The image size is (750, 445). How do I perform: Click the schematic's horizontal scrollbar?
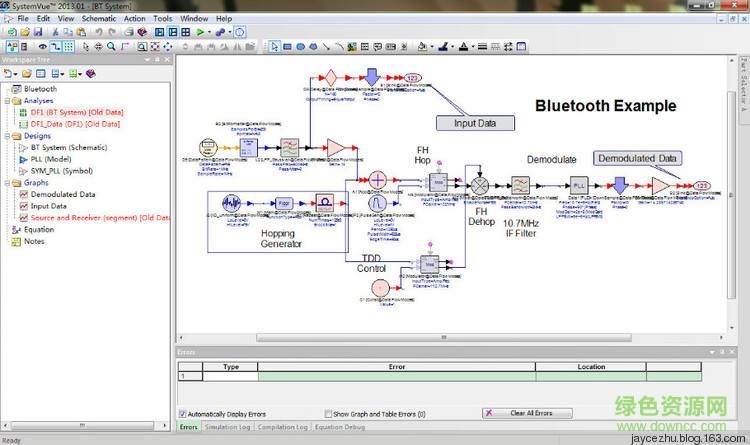[x=400, y=337]
